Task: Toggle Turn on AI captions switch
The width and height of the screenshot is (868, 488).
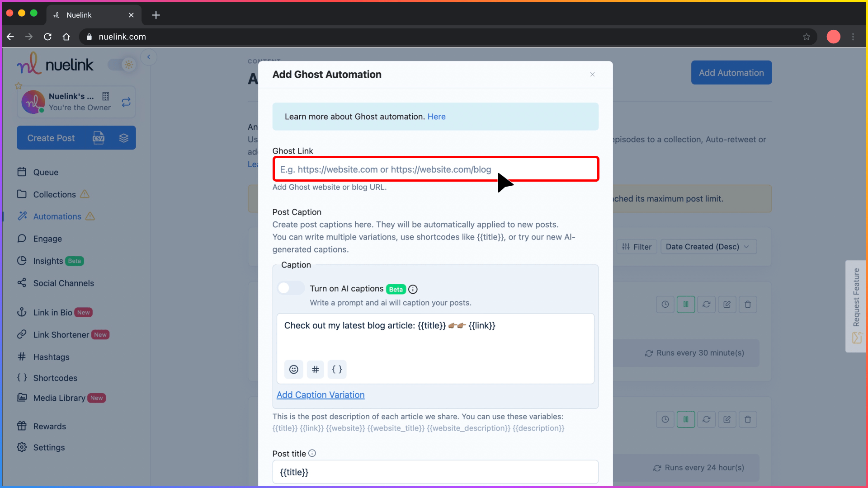Action: [291, 288]
